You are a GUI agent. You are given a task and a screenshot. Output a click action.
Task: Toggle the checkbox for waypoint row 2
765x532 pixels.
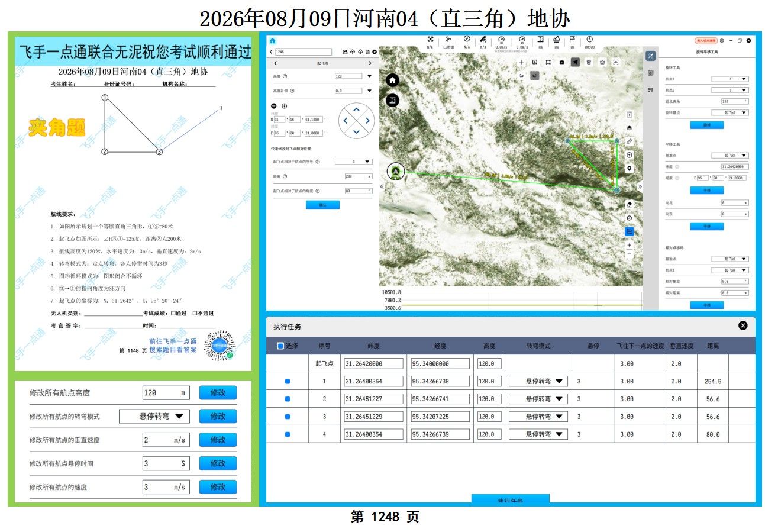(x=288, y=399)
